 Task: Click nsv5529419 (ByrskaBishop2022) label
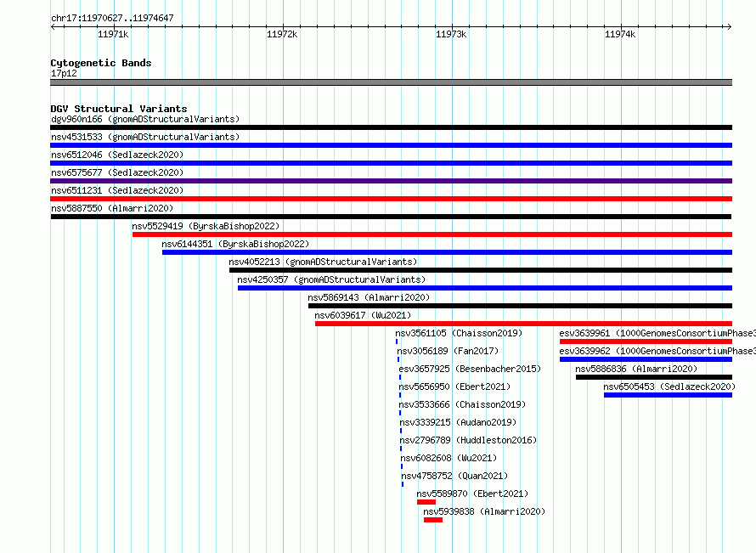coord(206,226)
